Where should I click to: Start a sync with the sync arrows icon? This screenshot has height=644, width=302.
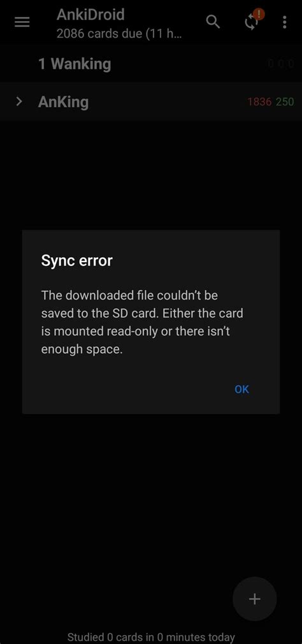click(250, 24)
